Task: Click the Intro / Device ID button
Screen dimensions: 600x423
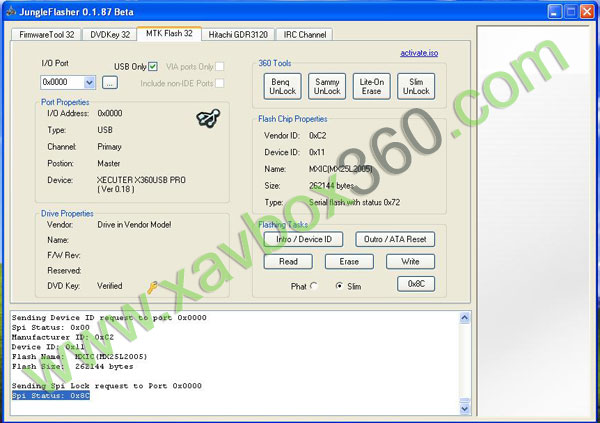Action: tap(303, 239)
